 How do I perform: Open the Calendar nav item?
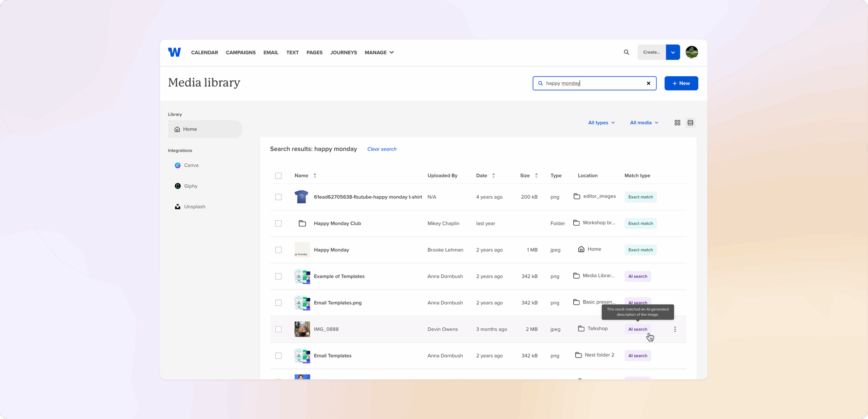click(204, 53)
